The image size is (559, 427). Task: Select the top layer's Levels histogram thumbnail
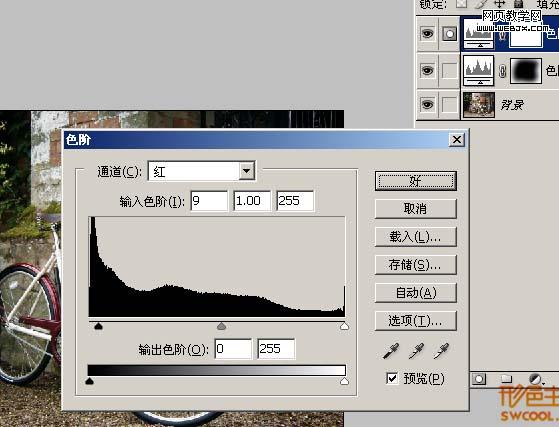(x=478, y=33)
